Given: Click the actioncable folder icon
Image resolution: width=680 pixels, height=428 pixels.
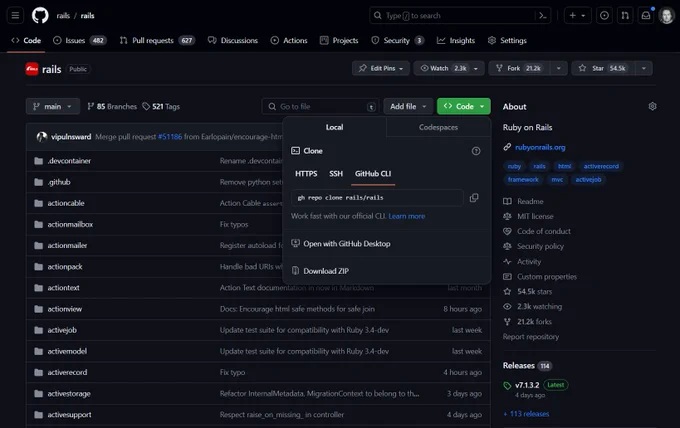Looking at the screenshot, I should [39, 203].
